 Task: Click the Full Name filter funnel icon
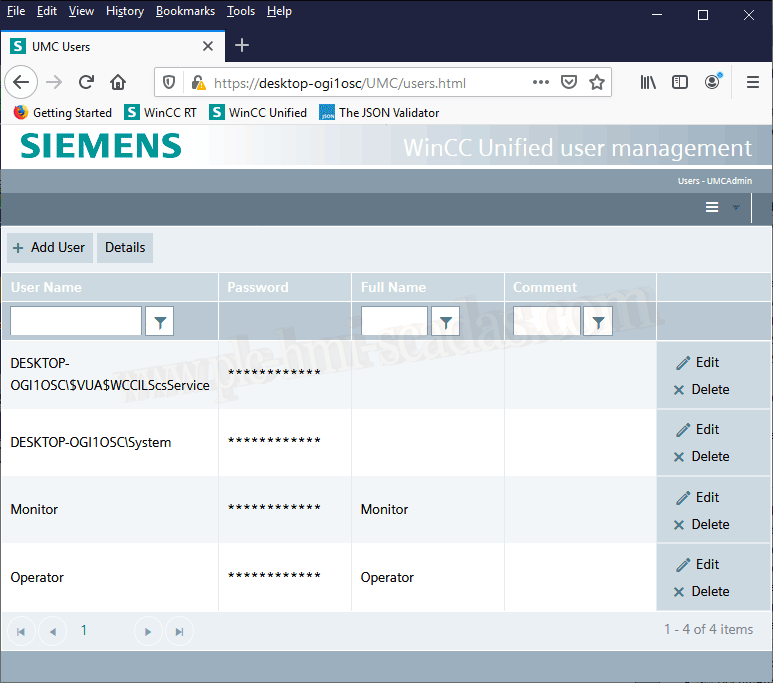pos(445,321)
